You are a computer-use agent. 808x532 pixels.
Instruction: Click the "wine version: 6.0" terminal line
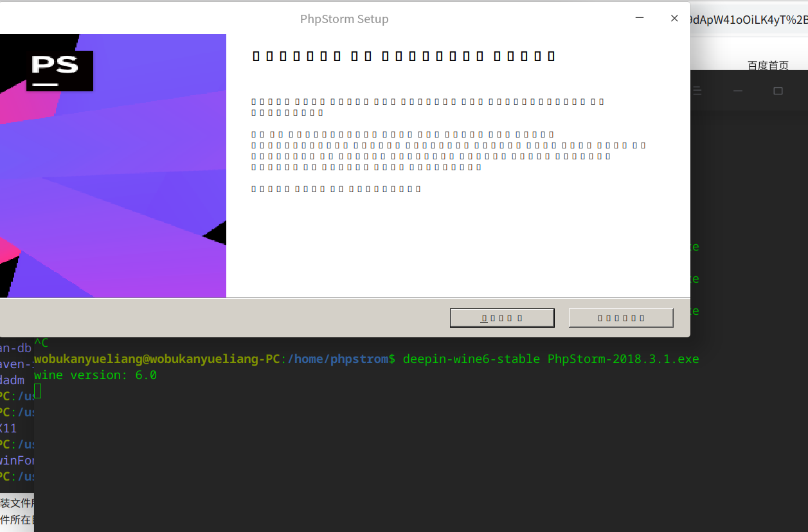[x=96, y=375]
